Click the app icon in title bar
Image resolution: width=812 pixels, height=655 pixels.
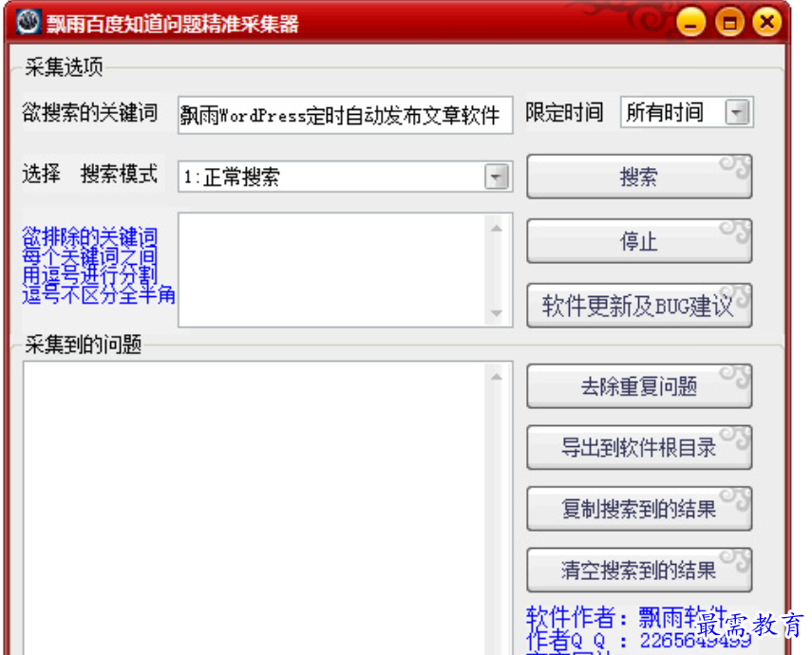(28, 22)
